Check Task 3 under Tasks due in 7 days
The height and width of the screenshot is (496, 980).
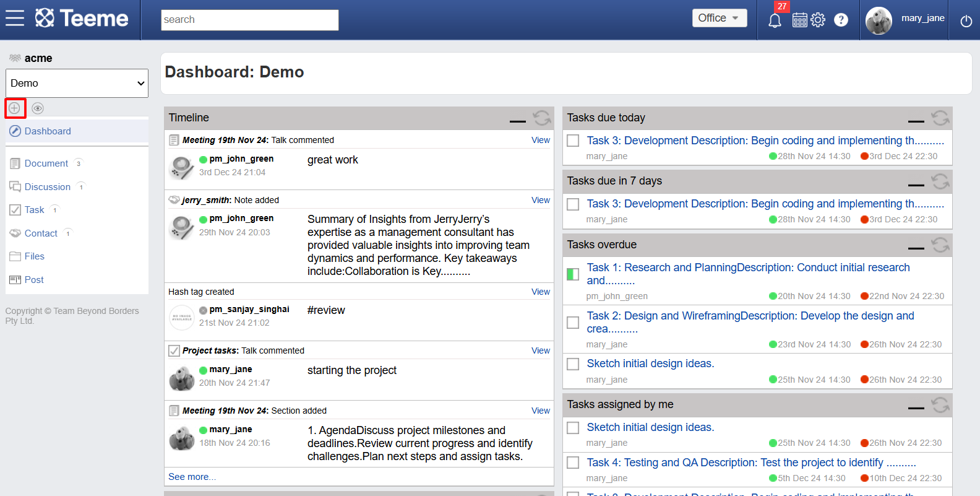coord(574,204)
